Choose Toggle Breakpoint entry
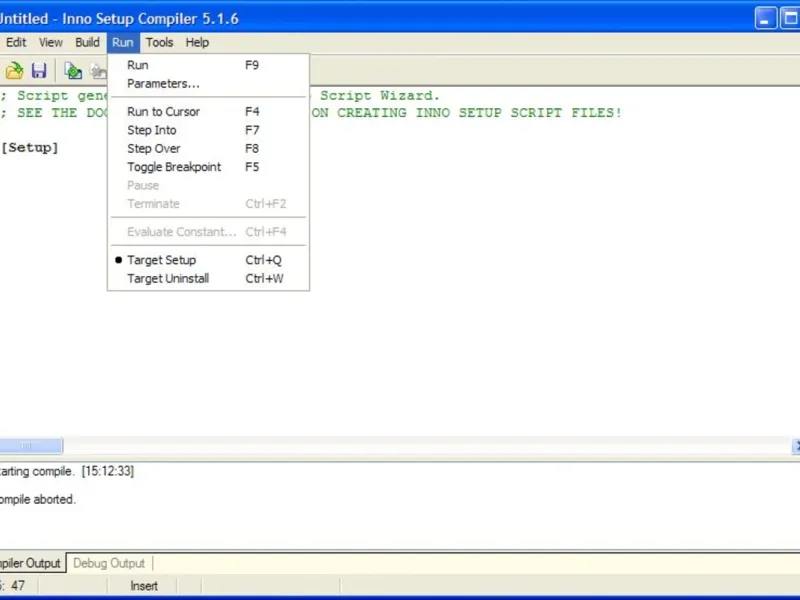The height and width of the screenshot is (600, 800). (208, 167)
